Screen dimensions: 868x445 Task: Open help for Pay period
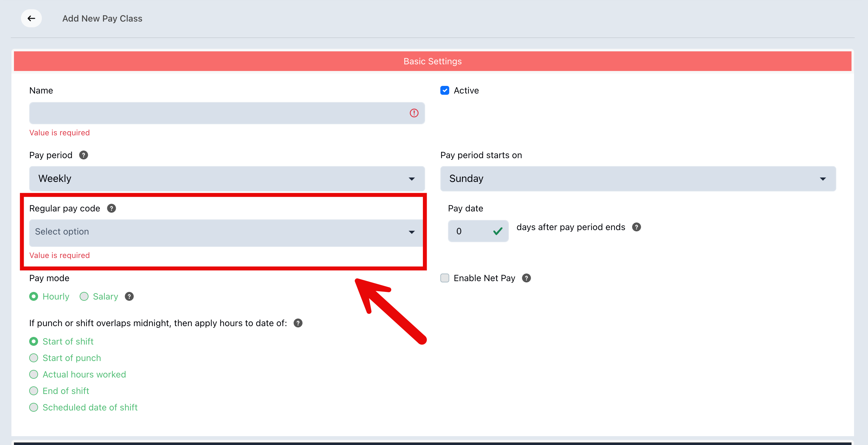83,155
